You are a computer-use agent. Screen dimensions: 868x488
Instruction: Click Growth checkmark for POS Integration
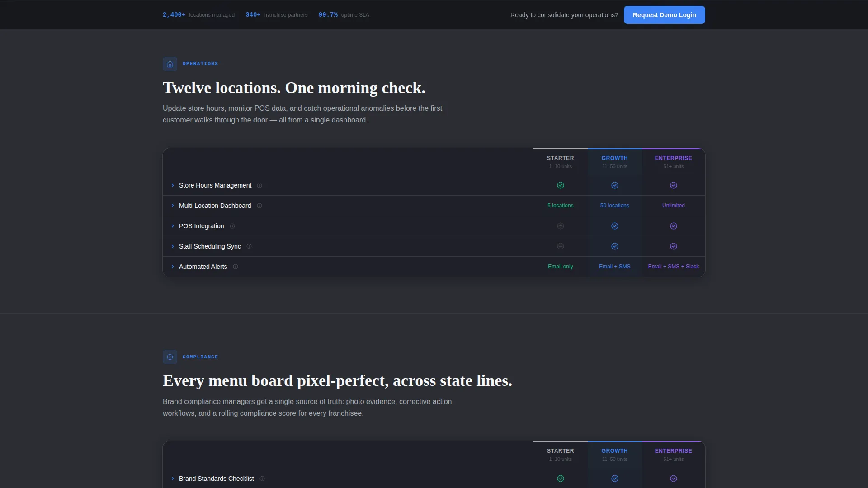615,226
